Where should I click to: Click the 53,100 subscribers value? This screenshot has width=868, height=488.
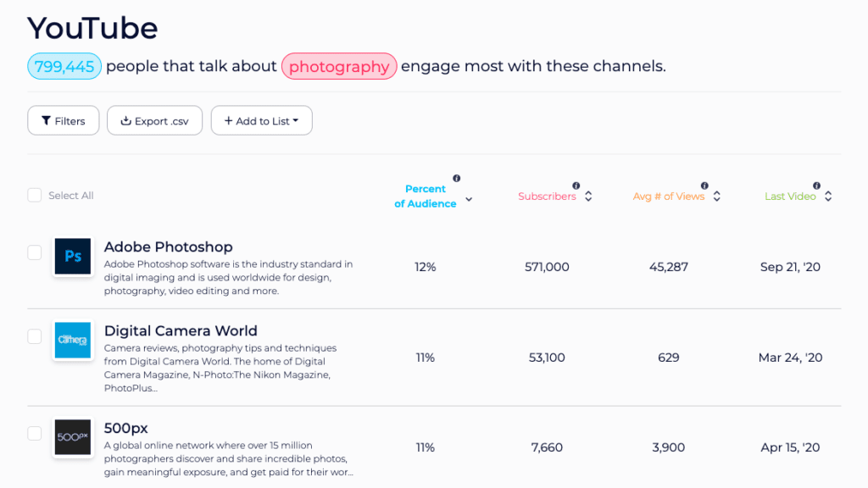coord(547,358)
